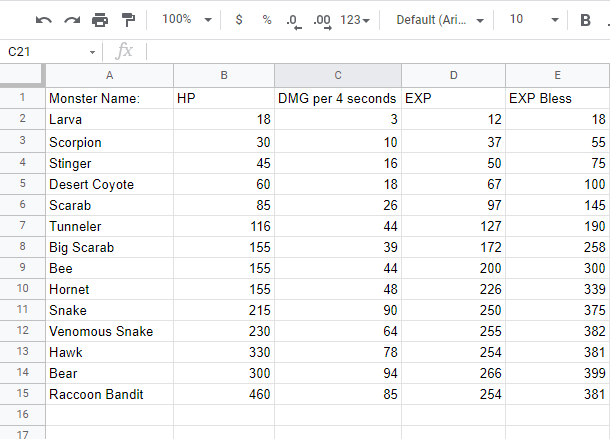Click the 'Scarab' cell in row 6
Screen dimensions: 610x439
tap(110, 205)
